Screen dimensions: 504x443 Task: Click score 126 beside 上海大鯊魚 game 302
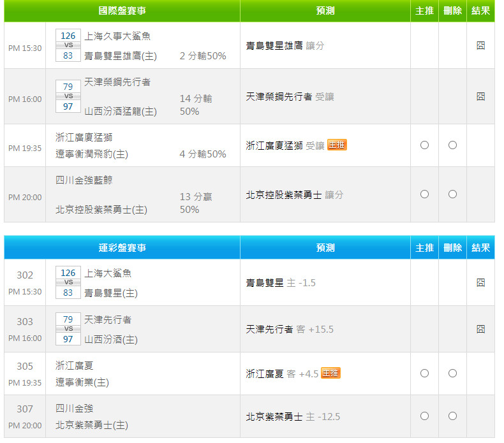coord(68,273)
